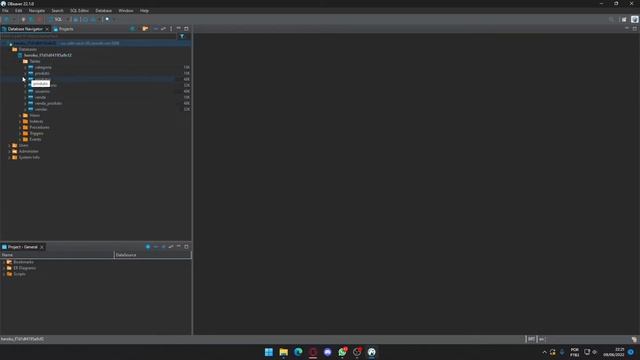
Task: Click the taskbar clock and date
Action: [x=614, y=352]
